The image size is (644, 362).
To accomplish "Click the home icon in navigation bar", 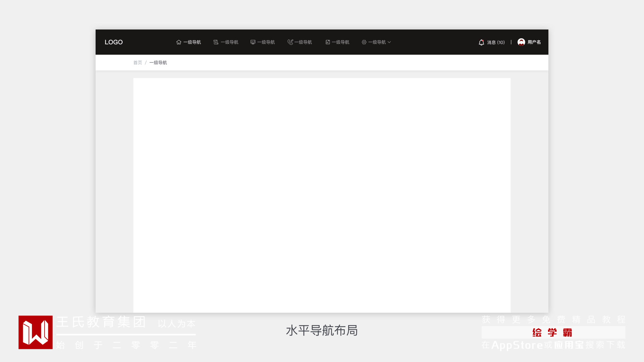I will 178,42.
